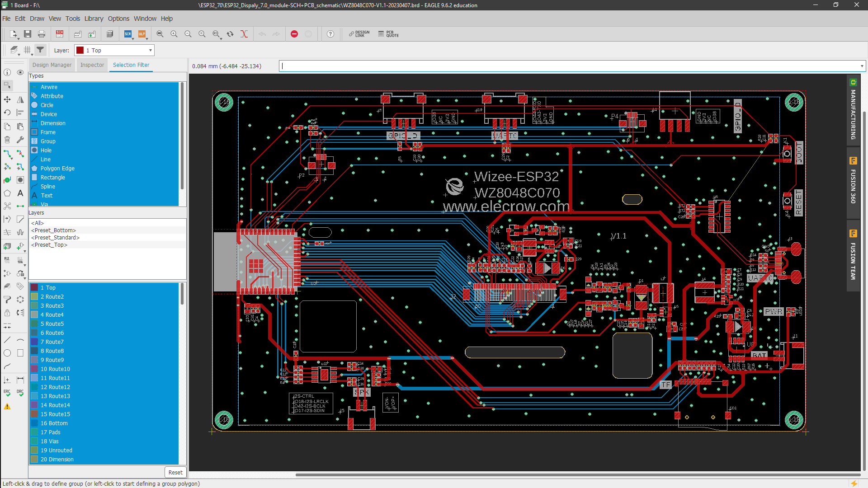Click the 1 Top layer color swatch

click(x=34, y=288)
